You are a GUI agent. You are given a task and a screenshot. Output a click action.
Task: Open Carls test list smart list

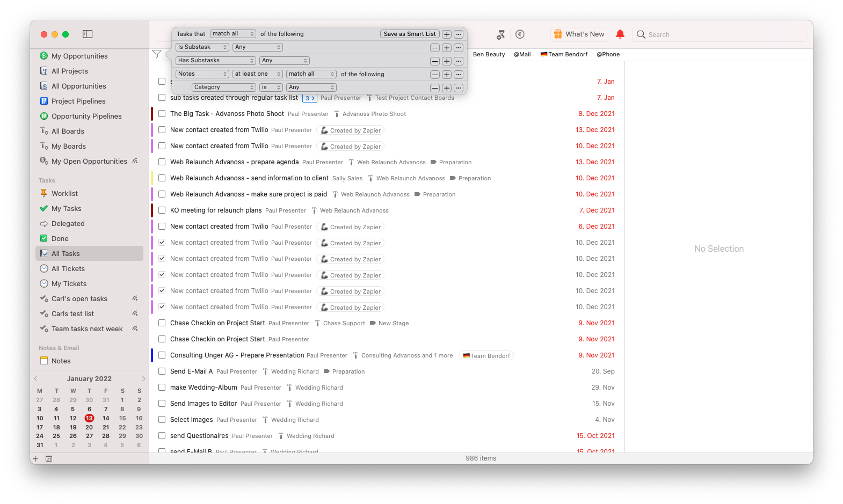pos(72,313)
